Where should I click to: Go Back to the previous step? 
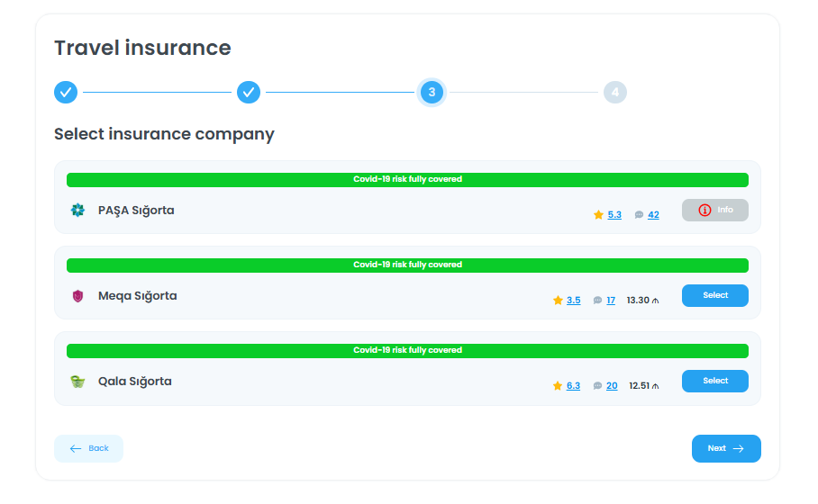[x=88, y=448]
